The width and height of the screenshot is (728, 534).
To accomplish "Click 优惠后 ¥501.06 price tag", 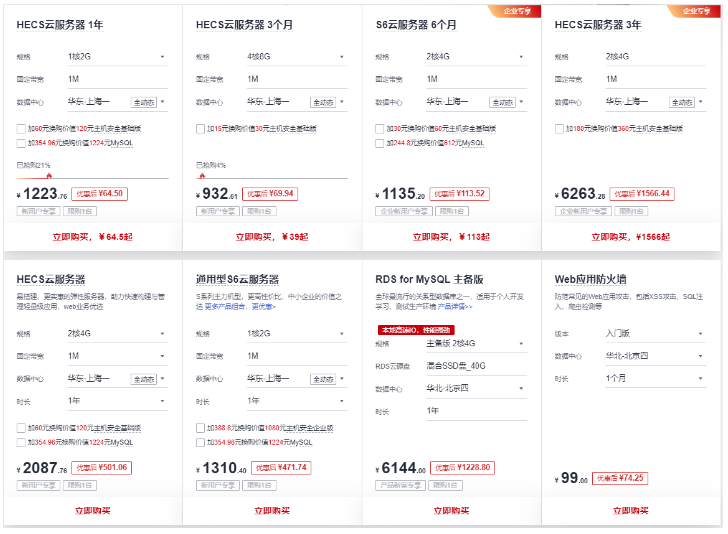I will point(102,468).
